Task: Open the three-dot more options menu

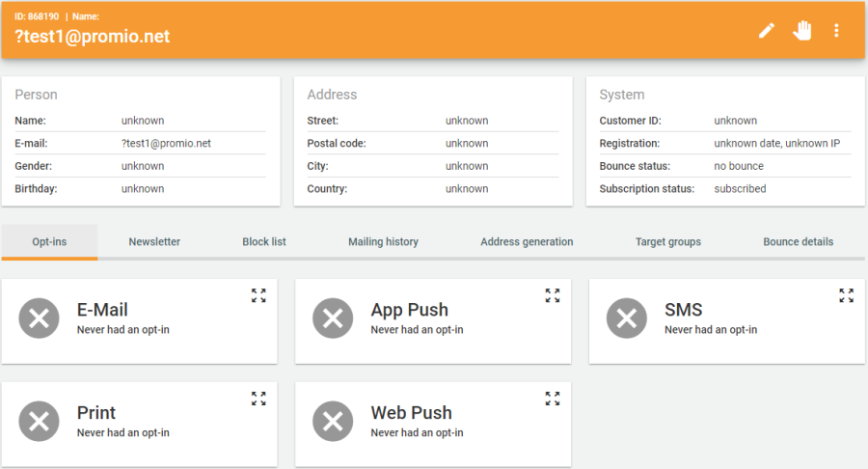Action: click(836, 31)
